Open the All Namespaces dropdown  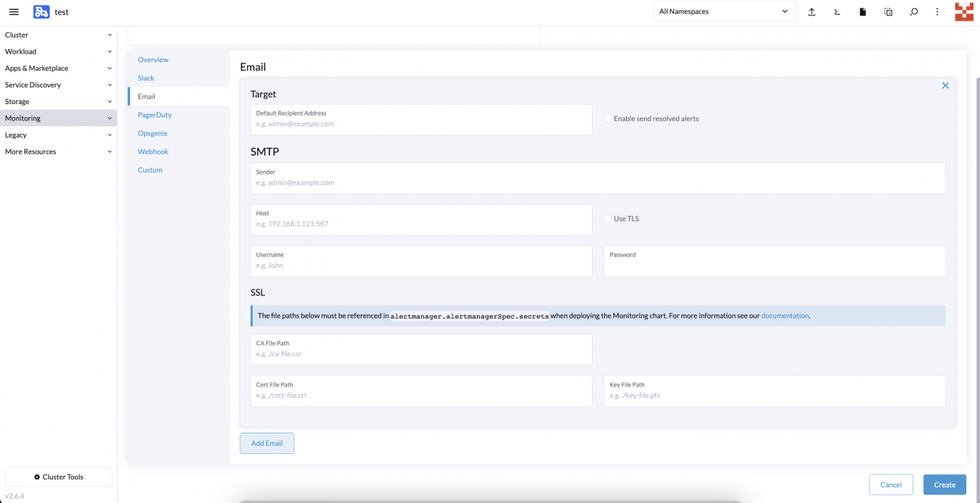coord(724,11)
